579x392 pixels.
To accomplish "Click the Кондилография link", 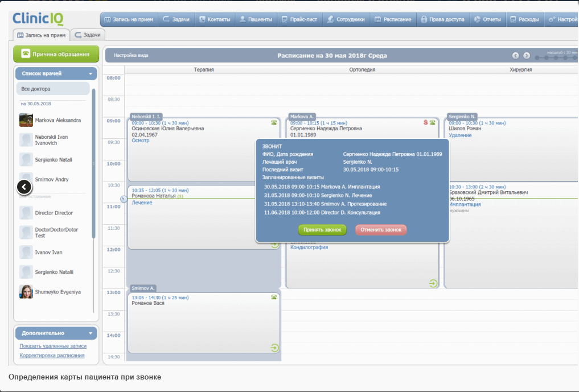I will coord(309,247).
